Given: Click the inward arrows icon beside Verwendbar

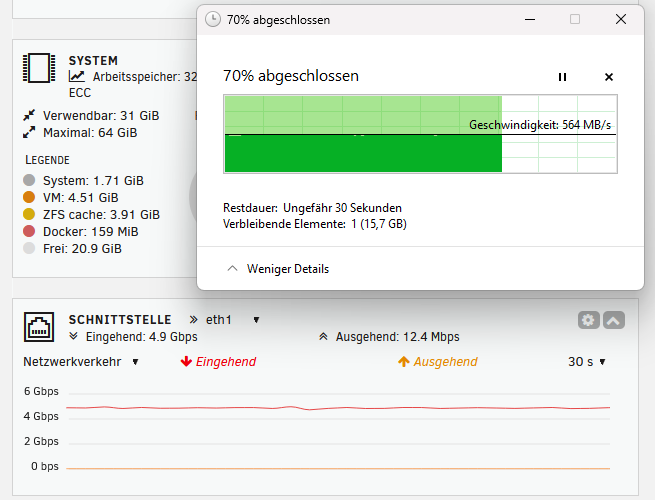Looking at the screenshot, I should [x=29, y=115].
